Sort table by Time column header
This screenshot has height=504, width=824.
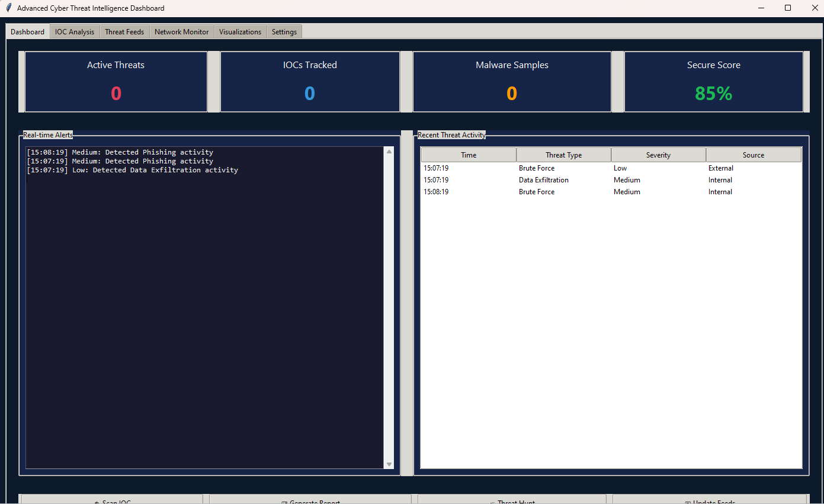[469, 155]
